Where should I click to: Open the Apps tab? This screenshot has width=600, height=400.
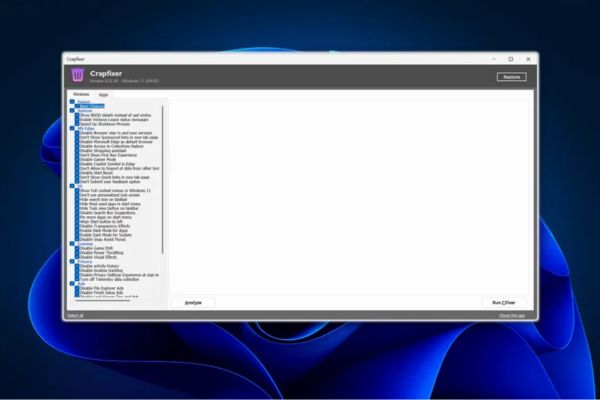(x=103, y=95)
